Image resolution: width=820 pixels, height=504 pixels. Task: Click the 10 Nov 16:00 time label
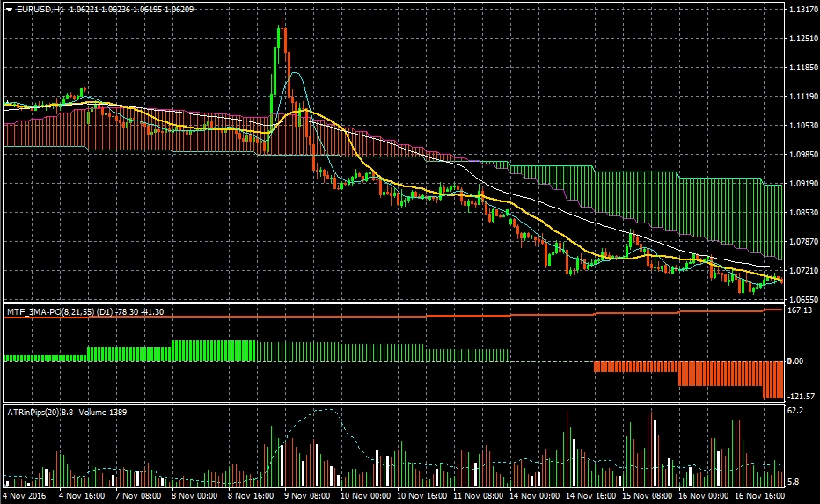(422, 495)
